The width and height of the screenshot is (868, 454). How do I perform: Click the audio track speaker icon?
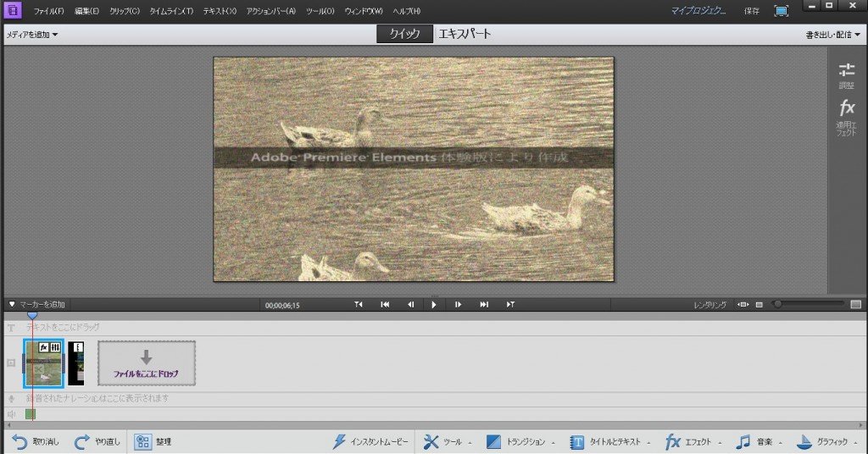tap(11, 414)
